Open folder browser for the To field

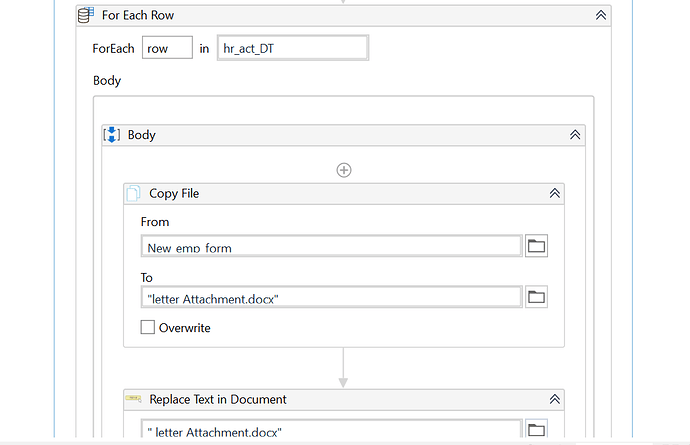[537, 296]
